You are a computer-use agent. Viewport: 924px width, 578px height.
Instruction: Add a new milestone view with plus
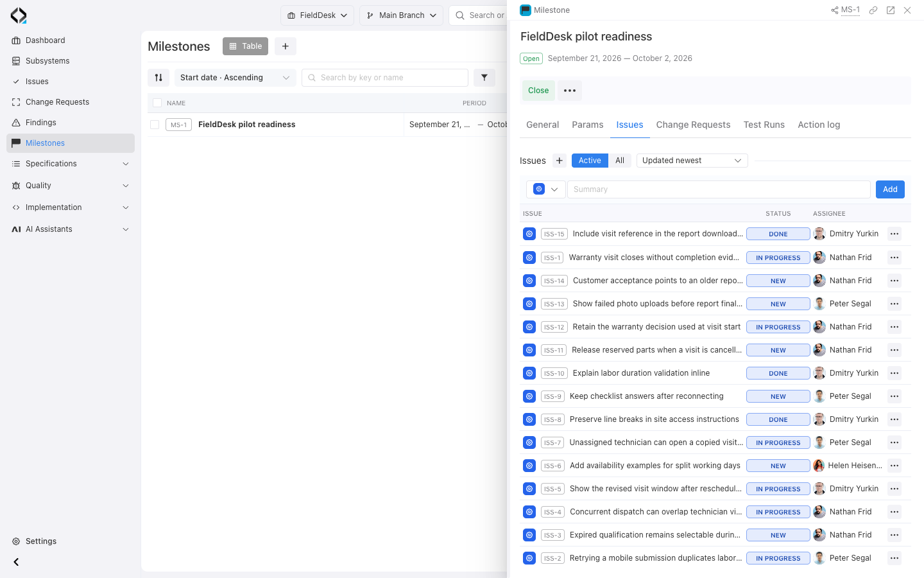[286, 46]
